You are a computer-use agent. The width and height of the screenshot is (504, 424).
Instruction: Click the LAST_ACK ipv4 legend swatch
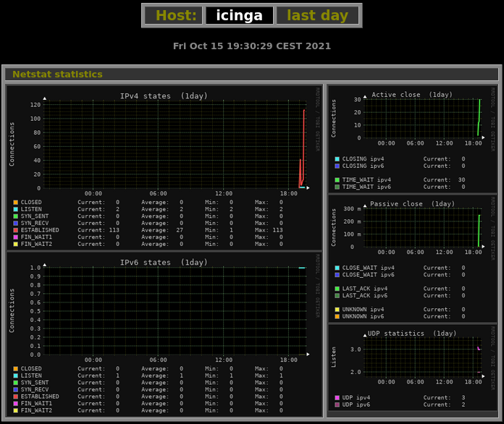337,288
